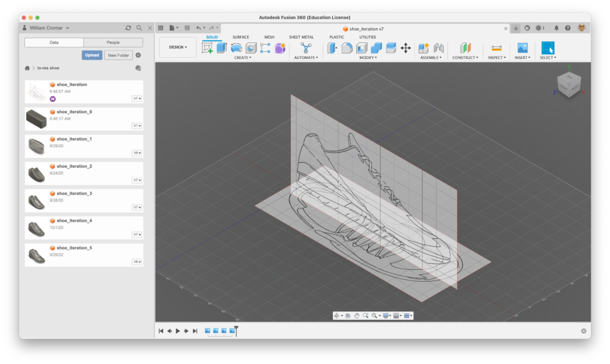
Task: Select the Insert image icon
Action: point(522,48)
